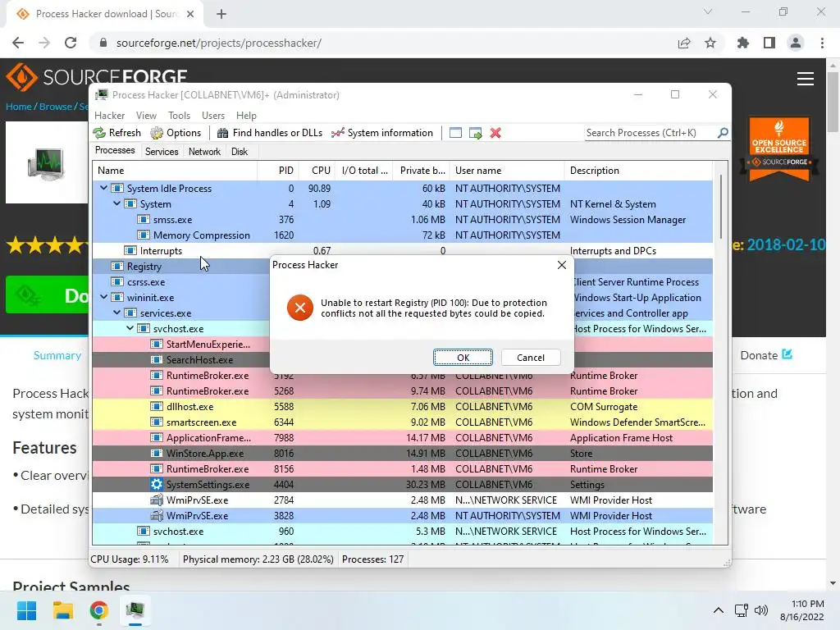Click the search magnifier icon
Image resolution: width=840 pixels, height=630 pixels.
[723, 132]
